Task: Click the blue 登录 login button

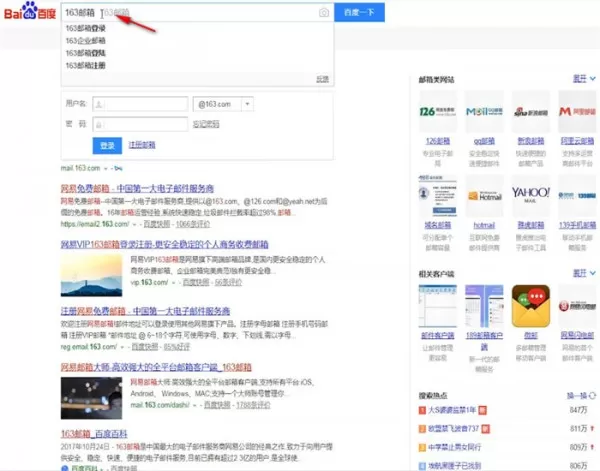Action: click(107, 146)
